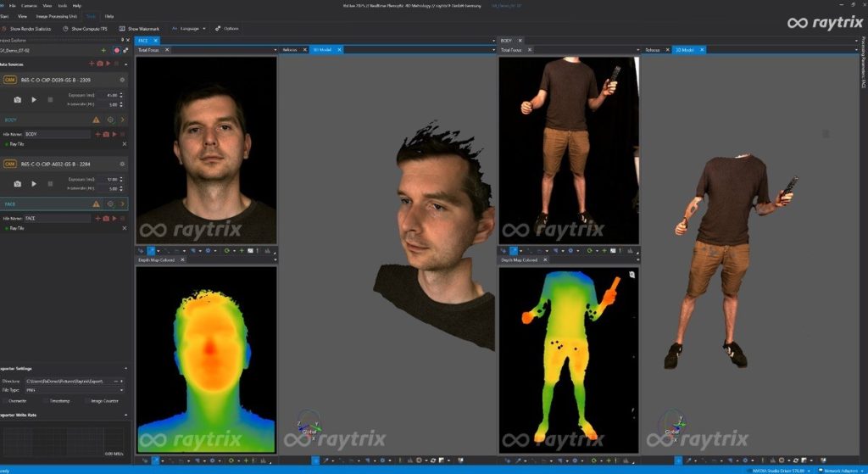Enable the Overwrite checkbox
Image resolution: width=868 pixels, height=474 pixels.
point(4,400)
